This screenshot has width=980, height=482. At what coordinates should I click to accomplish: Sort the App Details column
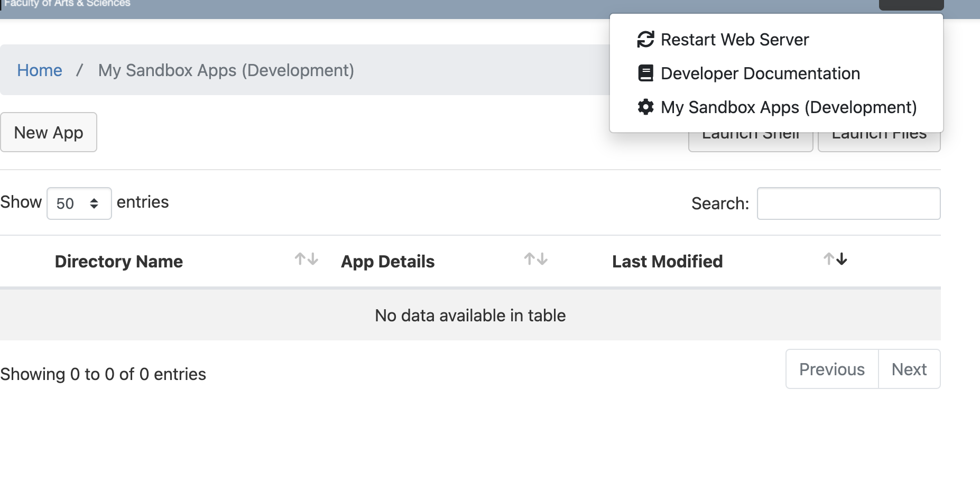pyautogui.click(x=536, y=259)
